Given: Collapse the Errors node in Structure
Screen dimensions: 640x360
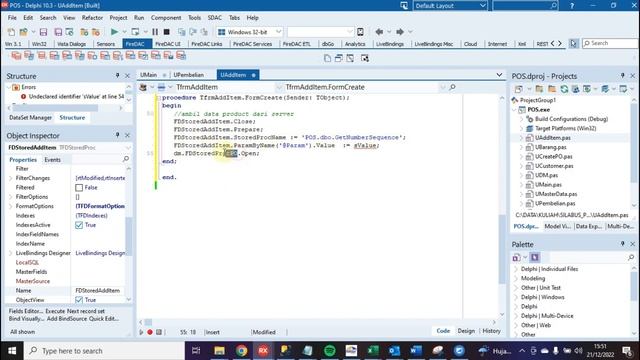Looking at the screenshot, I should [9, 87].
